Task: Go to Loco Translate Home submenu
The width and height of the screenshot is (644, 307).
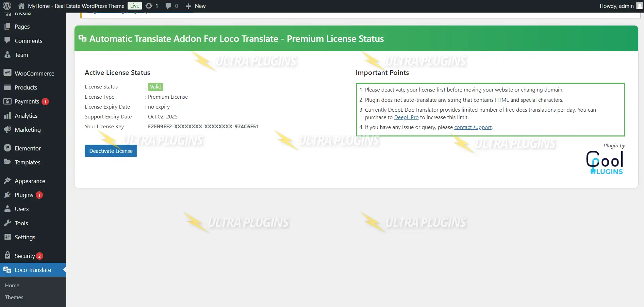Action: (x=12, y=285)
